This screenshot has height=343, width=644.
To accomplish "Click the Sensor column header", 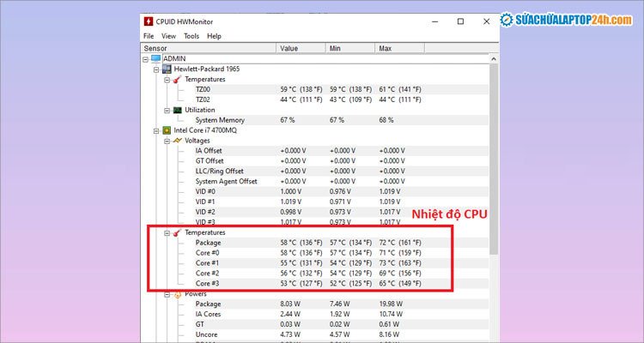I will (x=209, y=48).
